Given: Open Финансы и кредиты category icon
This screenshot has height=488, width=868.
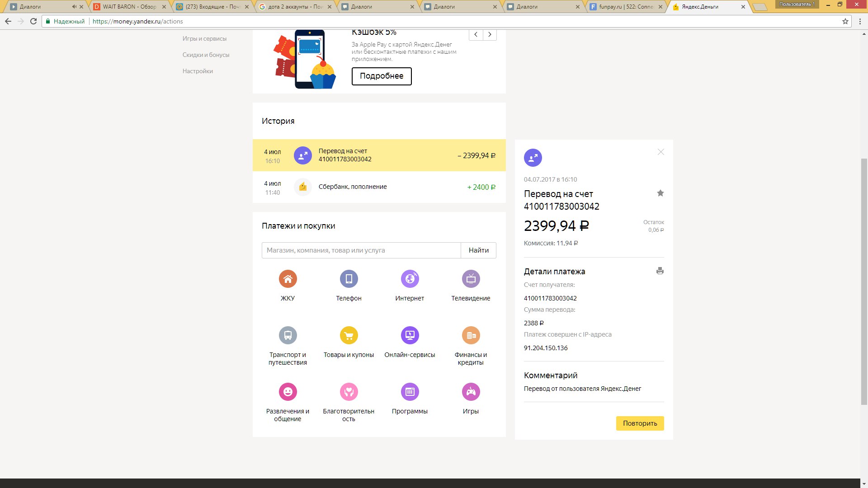Looking at the screenshot, I should coord(471,335).
